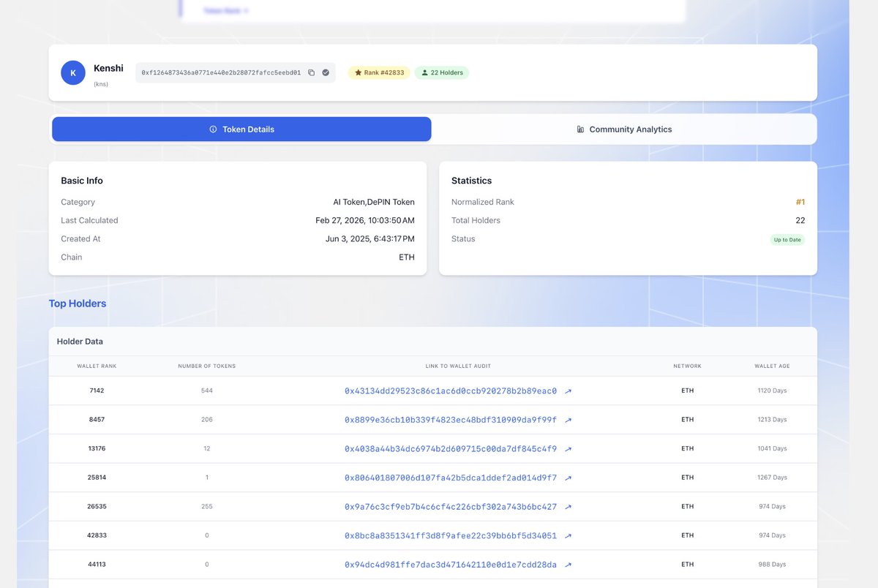This screenshot has height=588, width=878.
Task: Click the 255 tokens cell
Action: coord(207,506)
